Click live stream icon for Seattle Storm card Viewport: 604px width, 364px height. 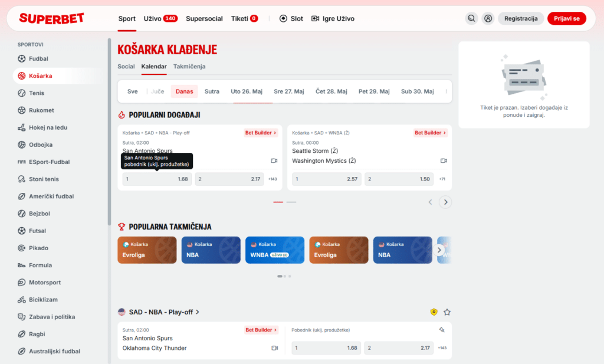[444, 160]
